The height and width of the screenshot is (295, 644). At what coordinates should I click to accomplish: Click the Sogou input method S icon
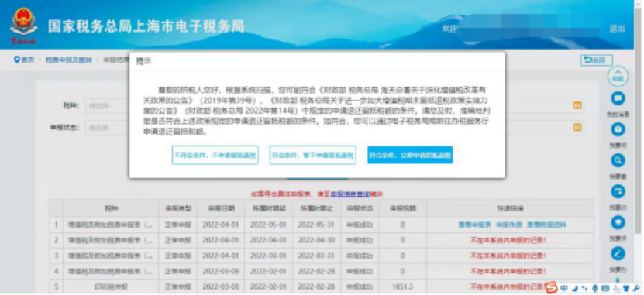pyautogui.click(x=551, y=288)
